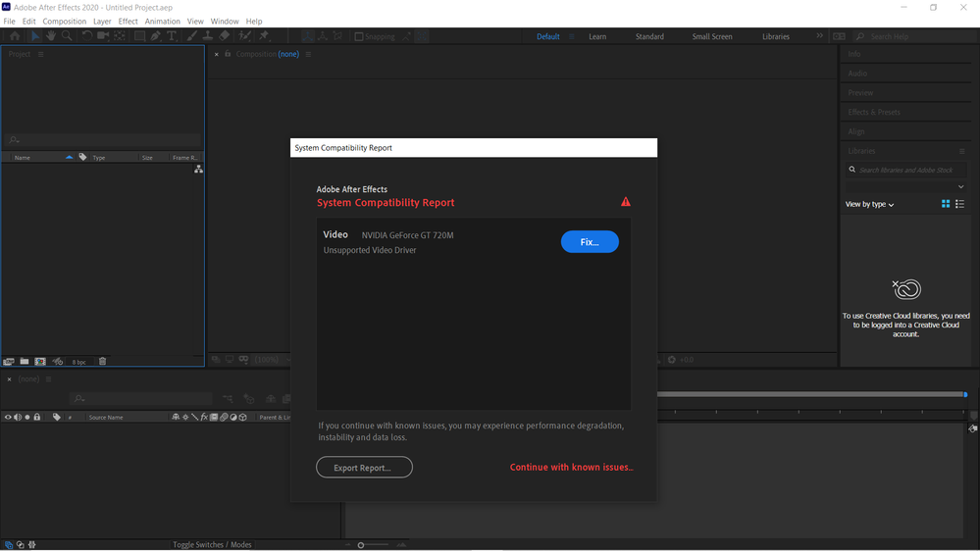Viewport: 980px width, 551px height.
Task: Select the Pan Behind anchor point tool
Action: click(x=119, y=36)
